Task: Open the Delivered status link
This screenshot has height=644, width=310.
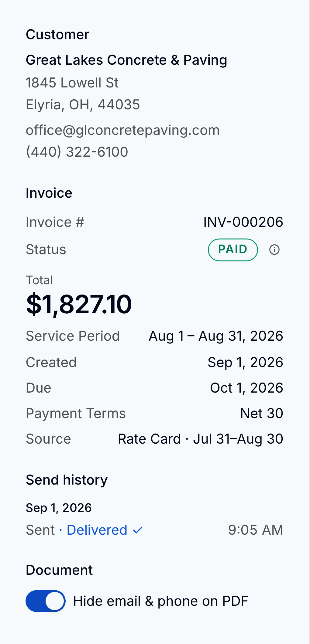Action: (97, 530)
